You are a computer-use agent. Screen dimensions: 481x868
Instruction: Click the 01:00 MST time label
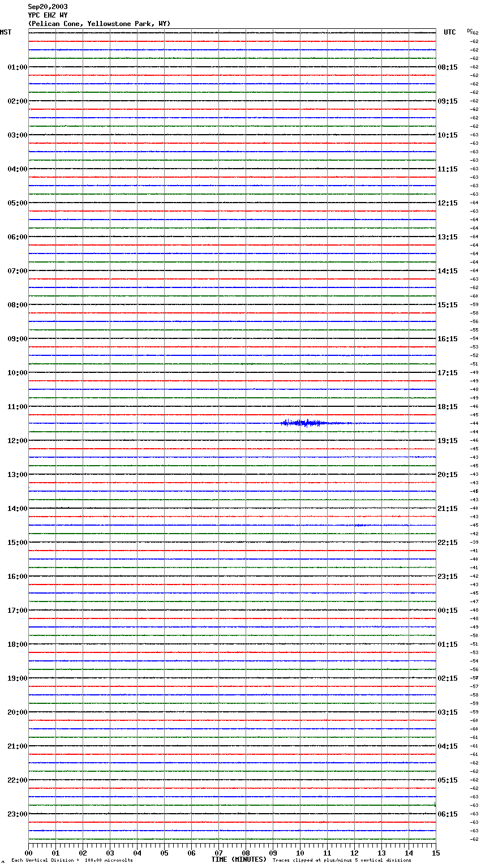click(x=17, y=67)
